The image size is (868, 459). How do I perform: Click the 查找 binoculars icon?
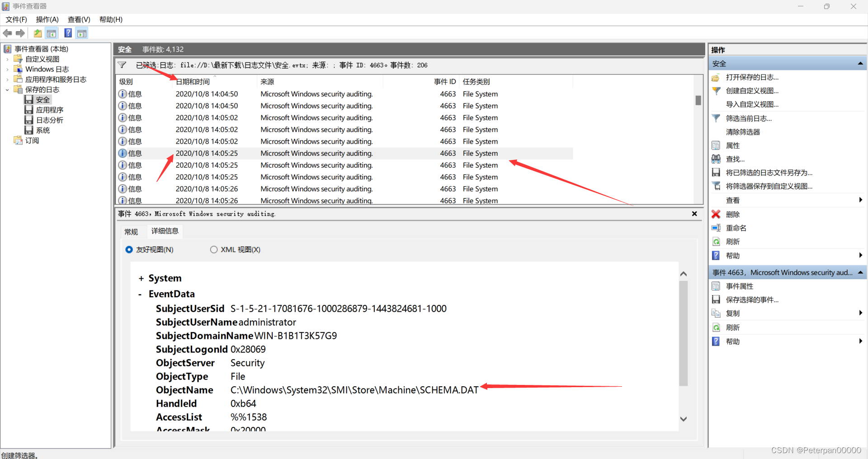[x=716, y=159]
